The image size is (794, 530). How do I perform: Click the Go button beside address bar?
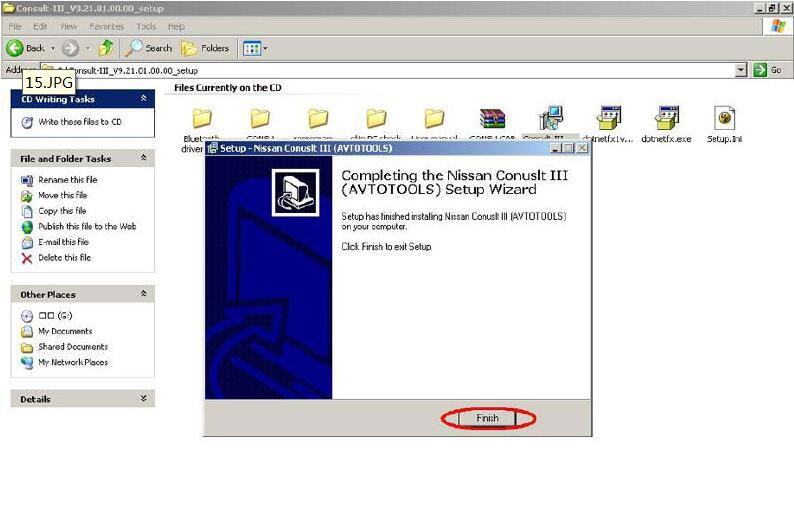point(768,70)
